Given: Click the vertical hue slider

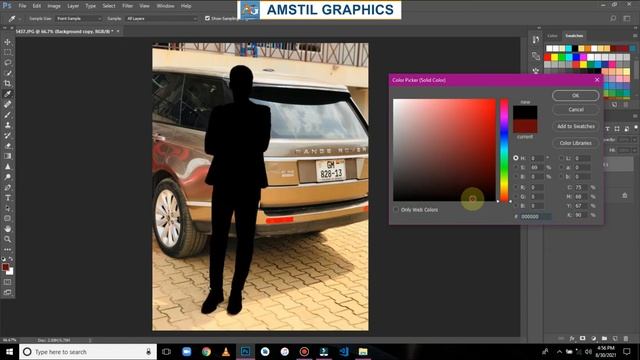Looking at the screenshot, I should coord(504,150).
